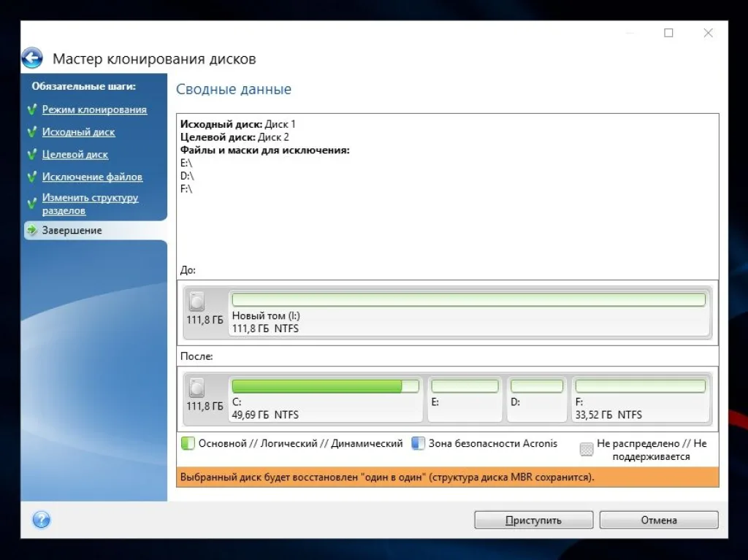Image resolution: width=748 pixels, height=560 pixels.
Task: Click the Исходный диск: Диск 1 line
Action: (237, 124)
